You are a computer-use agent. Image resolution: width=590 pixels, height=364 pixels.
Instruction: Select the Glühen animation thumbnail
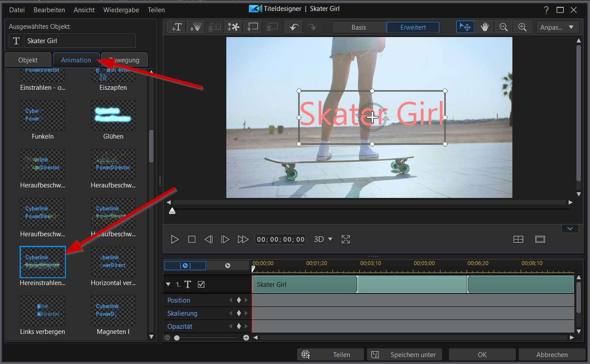click(113, 116)
